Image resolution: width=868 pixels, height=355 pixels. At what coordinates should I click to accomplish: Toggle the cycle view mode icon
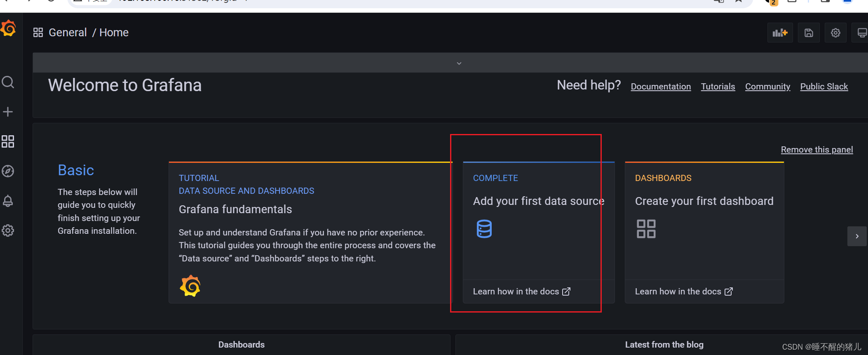click(x=861, y=33)
